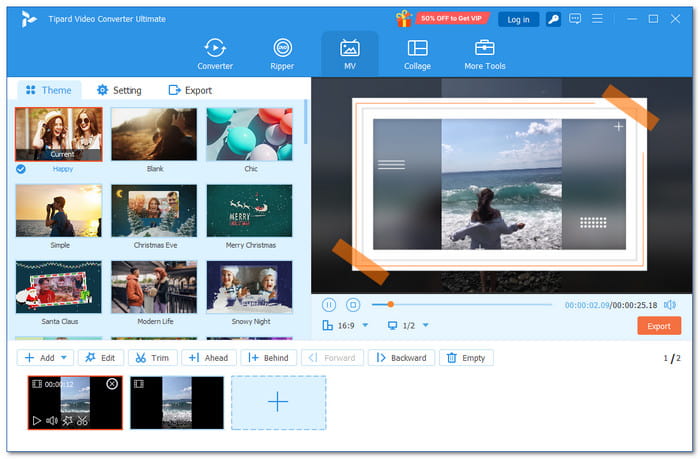Click the Backward button
The width and height of the screenshot is (700, 459).
(x=401, y=358)
